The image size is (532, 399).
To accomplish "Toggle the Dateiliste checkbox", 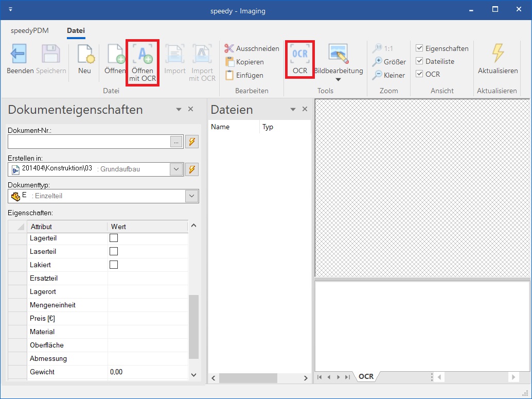I will 419,61.
